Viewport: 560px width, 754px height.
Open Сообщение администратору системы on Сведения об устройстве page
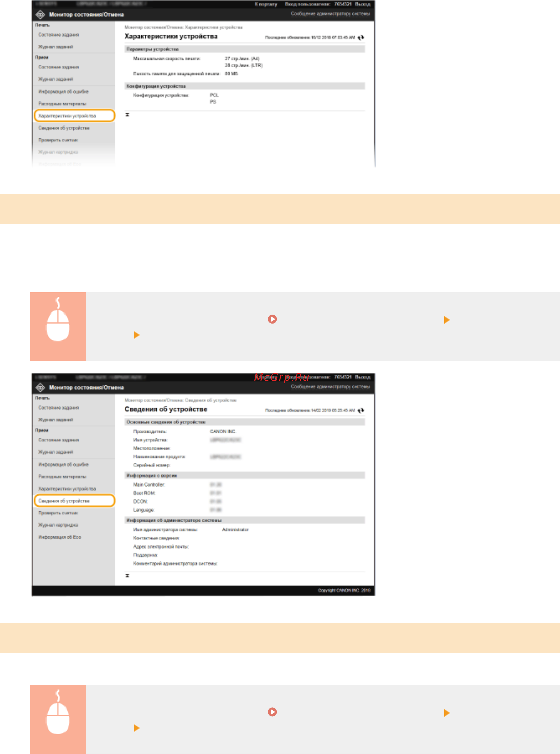pyautogui.click(x=330, y=387)
